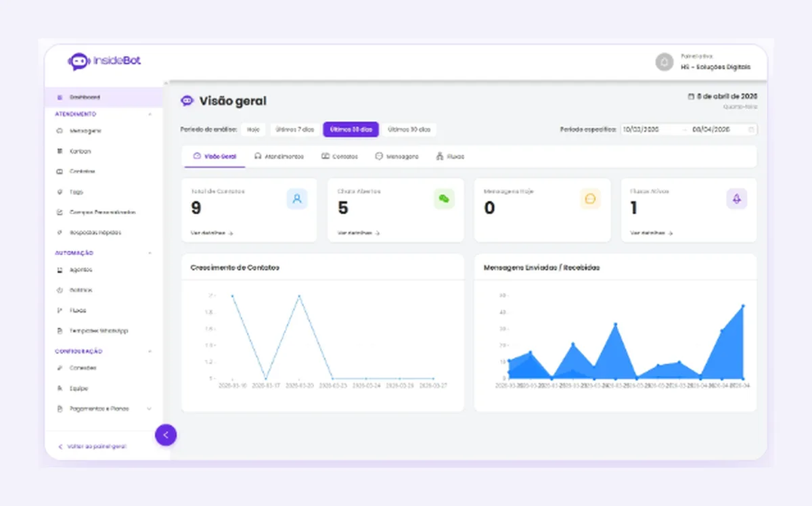The image size is (812, 506).
Task: Open the Kanban icon in the sidebar
Action: 60,152
